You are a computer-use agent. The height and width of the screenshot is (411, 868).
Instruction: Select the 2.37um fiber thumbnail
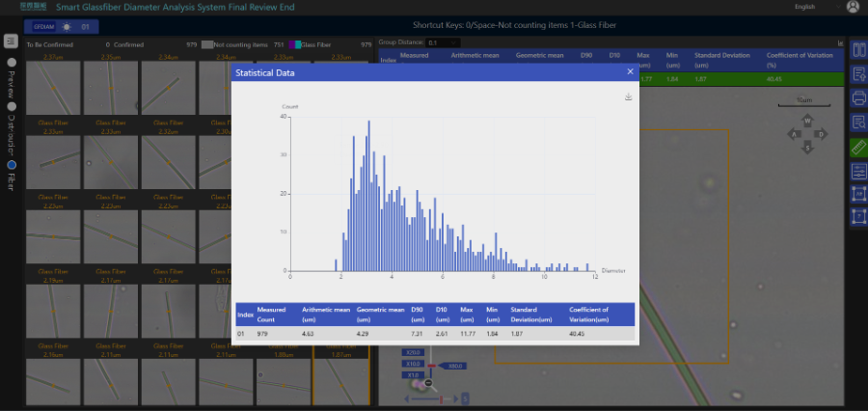53,87
